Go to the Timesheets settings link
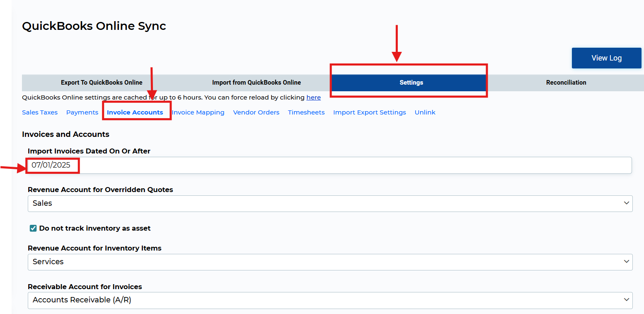 (x=306, y=112)
